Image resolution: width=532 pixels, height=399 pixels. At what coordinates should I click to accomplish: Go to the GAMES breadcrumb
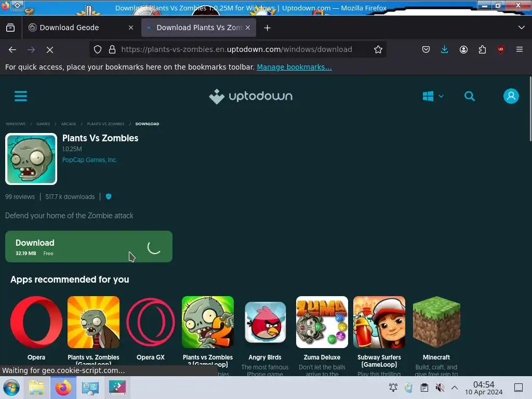click(43, 124)
